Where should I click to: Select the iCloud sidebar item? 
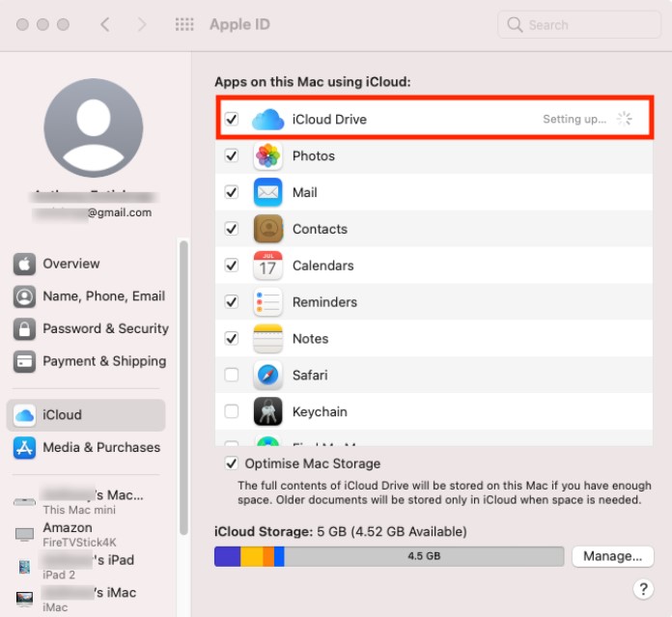(x=86, y=415)
